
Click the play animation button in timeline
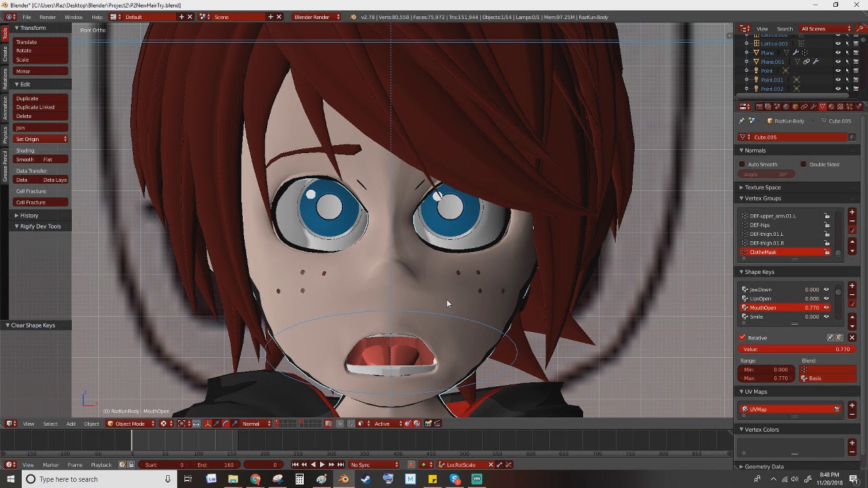point(322,464)
